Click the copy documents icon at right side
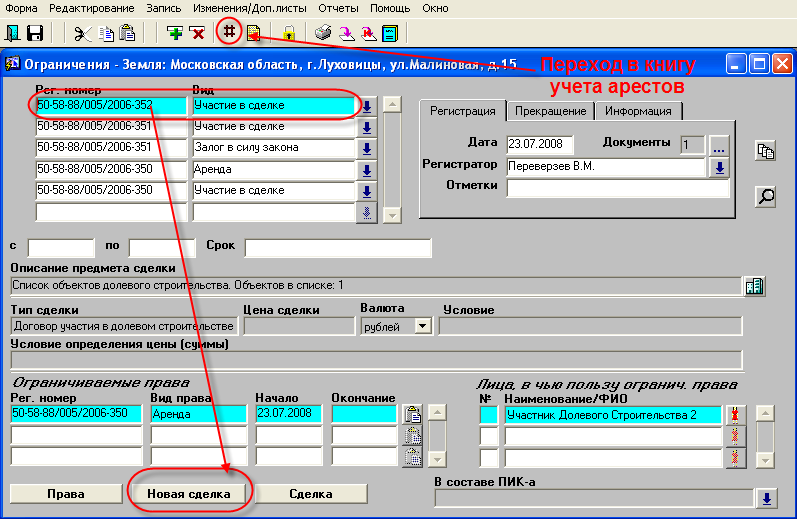This screenshot has width=797, height=519. pyautogui.click(x=765, y=151)
